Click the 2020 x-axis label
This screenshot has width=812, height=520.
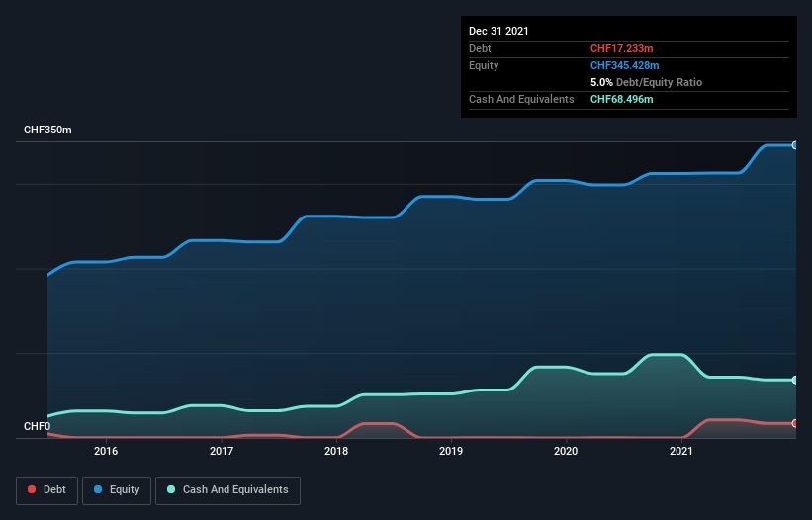coord(566,451)
